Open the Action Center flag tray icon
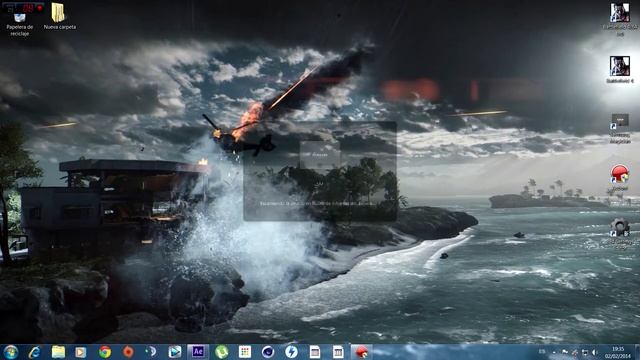This screenshot has height=360, width=640. tap(565, 352)
